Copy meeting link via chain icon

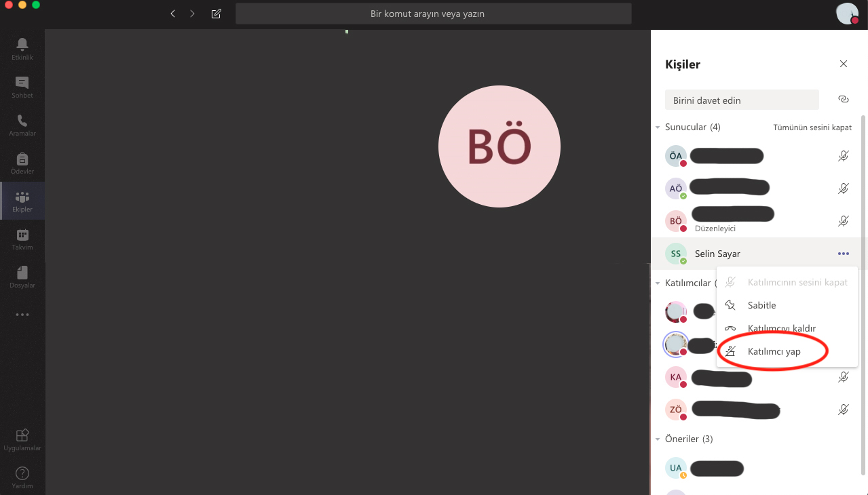click(x=844, y=99)
